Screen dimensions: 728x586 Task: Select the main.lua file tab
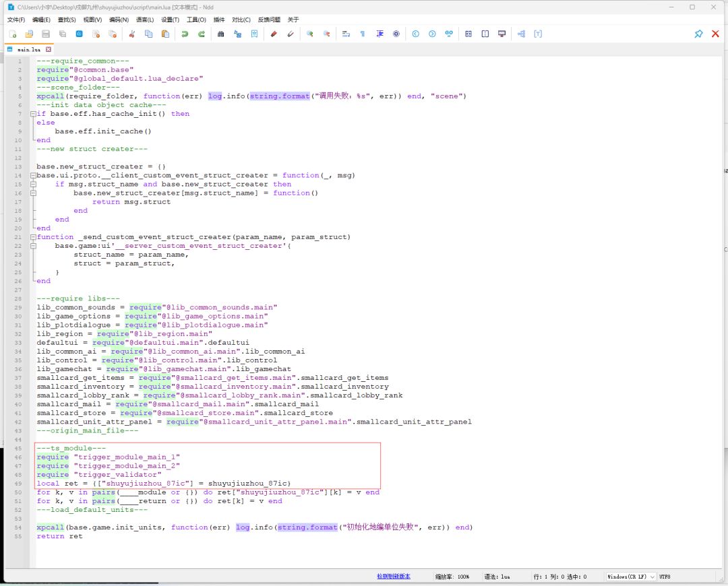click(28, 49)
